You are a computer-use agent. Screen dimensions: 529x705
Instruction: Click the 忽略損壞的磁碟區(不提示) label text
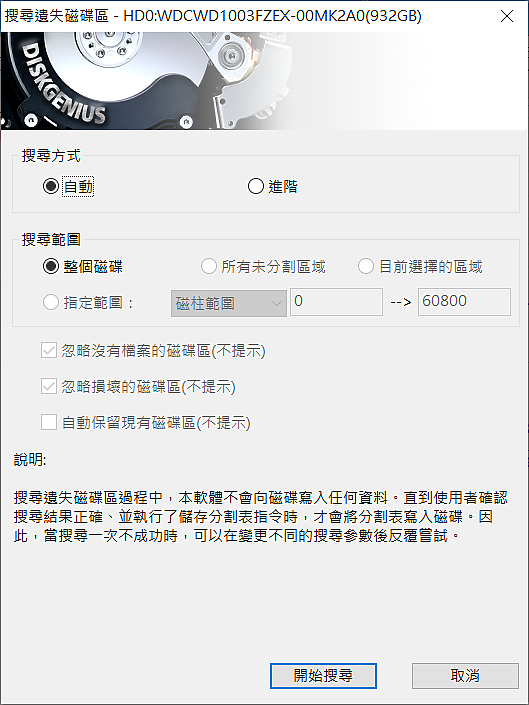click(148, 387)
